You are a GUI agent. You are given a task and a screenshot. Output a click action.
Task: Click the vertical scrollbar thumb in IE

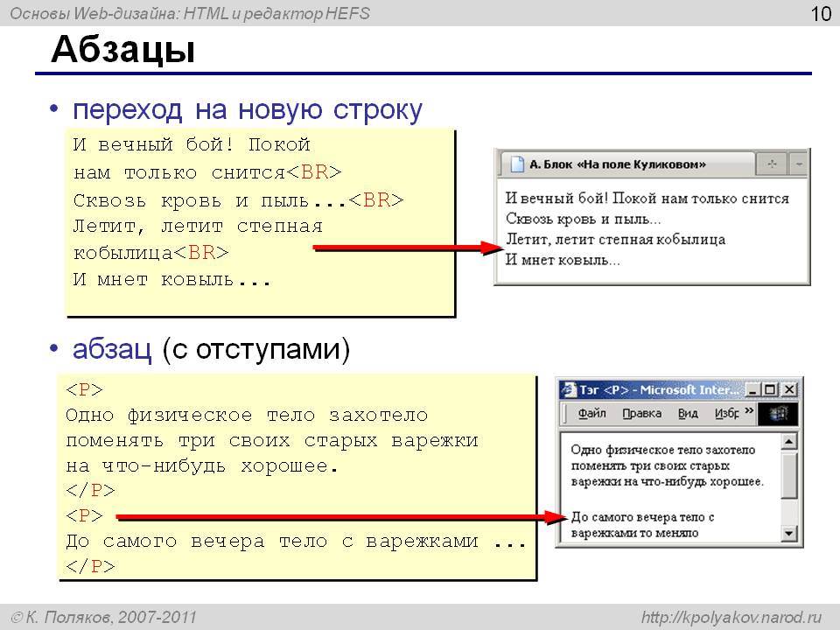point(788,474)
